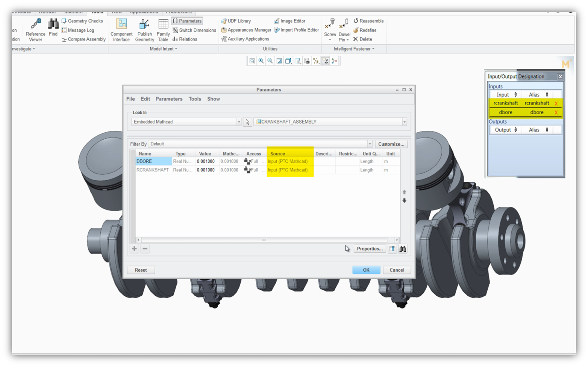Open the Filter By Default dropdown
This screenshot has width=588, height=367.
pyautogui.click(x=370, y=144)
